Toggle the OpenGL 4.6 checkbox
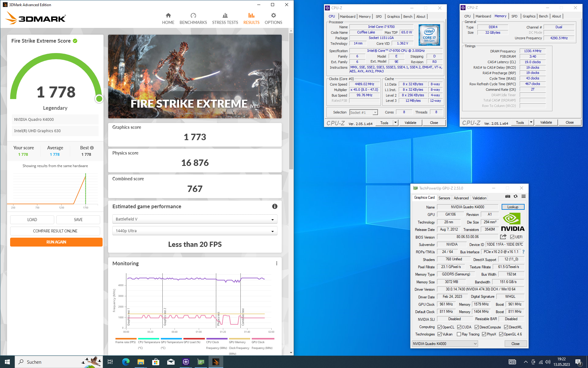 (501, 334)
